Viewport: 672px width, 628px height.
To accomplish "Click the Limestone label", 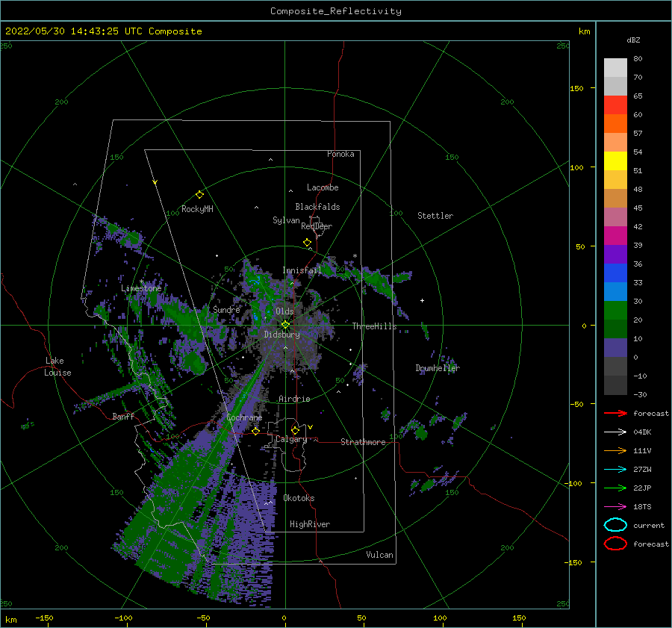I will (141, 288).
